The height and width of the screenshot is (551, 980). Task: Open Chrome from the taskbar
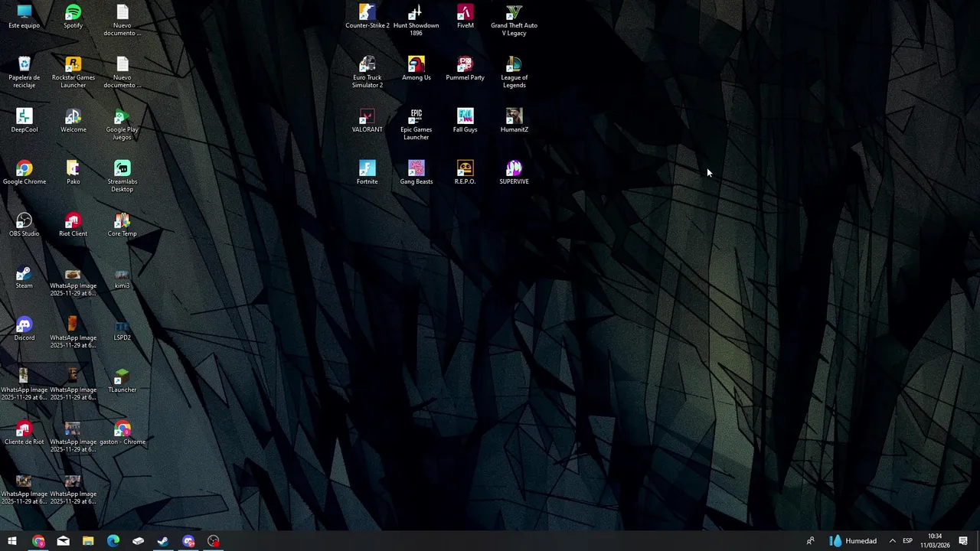click(38, 541)
